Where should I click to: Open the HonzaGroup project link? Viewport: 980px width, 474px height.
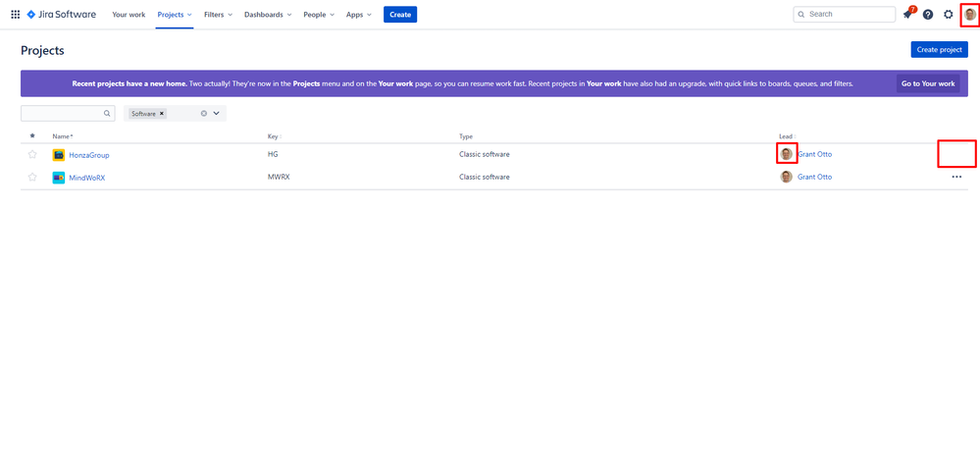89,154
